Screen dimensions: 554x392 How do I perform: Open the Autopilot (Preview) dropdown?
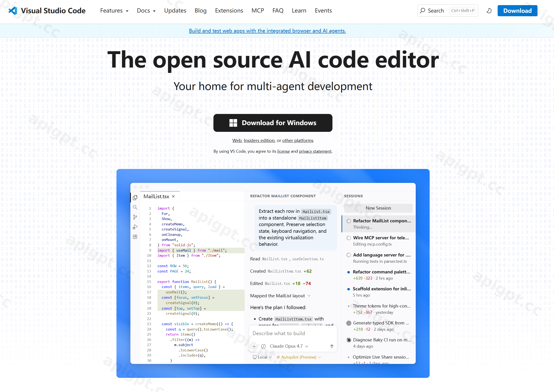pos(299,357)
